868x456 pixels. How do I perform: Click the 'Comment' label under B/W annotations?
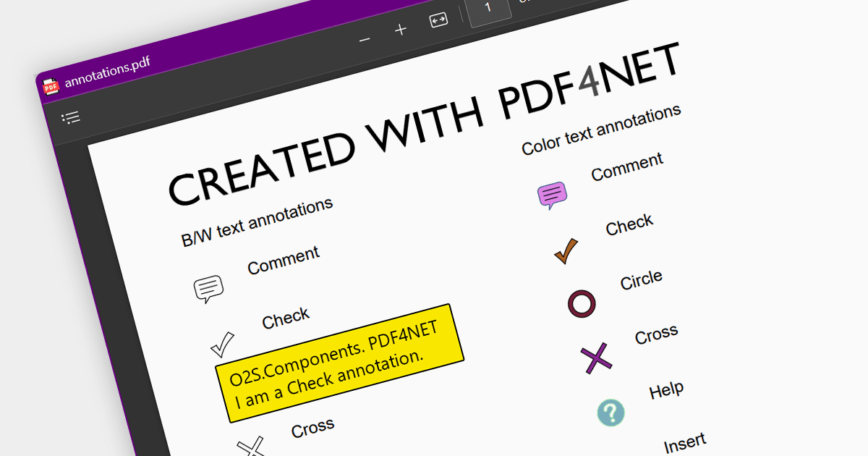284,261
